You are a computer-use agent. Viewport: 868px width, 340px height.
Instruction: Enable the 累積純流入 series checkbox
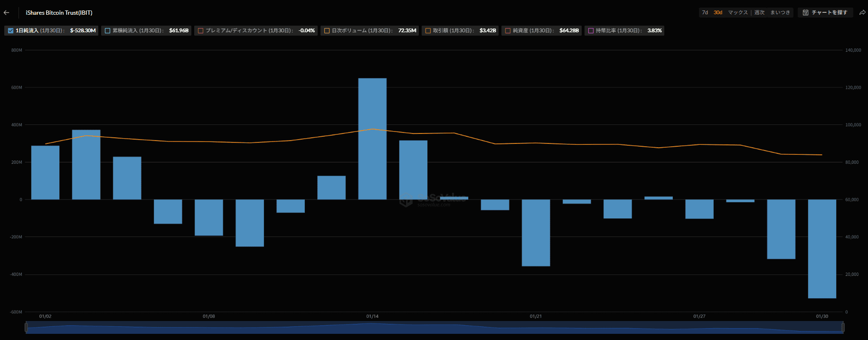tap(107, 31)
